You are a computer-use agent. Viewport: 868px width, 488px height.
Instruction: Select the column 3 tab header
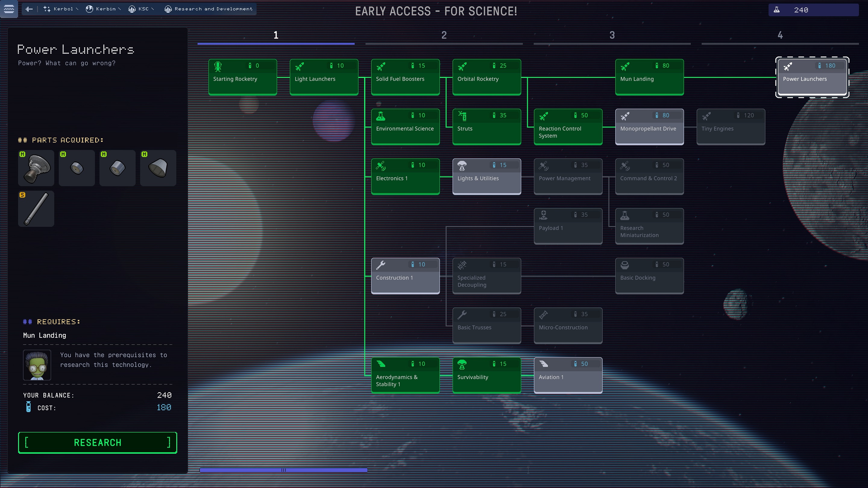click(612, 35)
